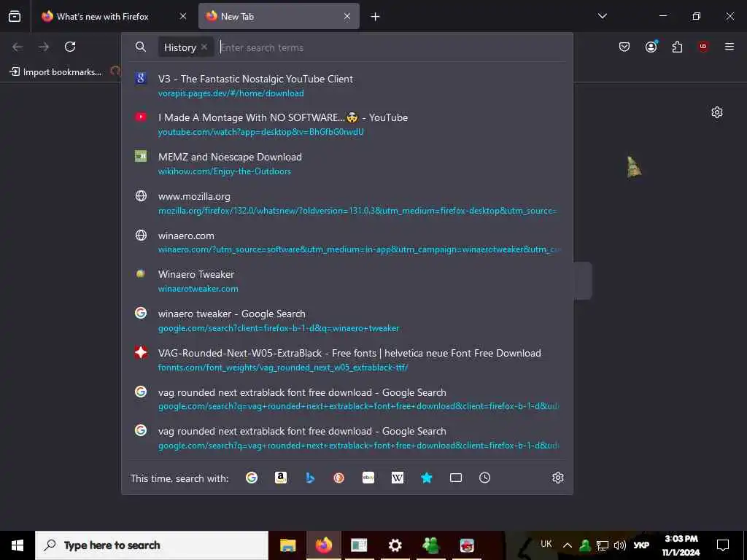Search Bookmarks using the star icon

click(x=426, y=478)
